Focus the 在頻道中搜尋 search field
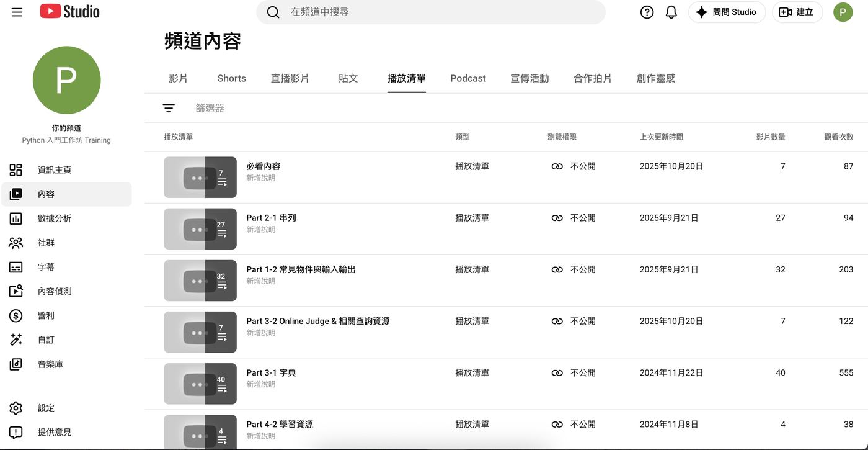The image size is (868, 450). point(431,12)
